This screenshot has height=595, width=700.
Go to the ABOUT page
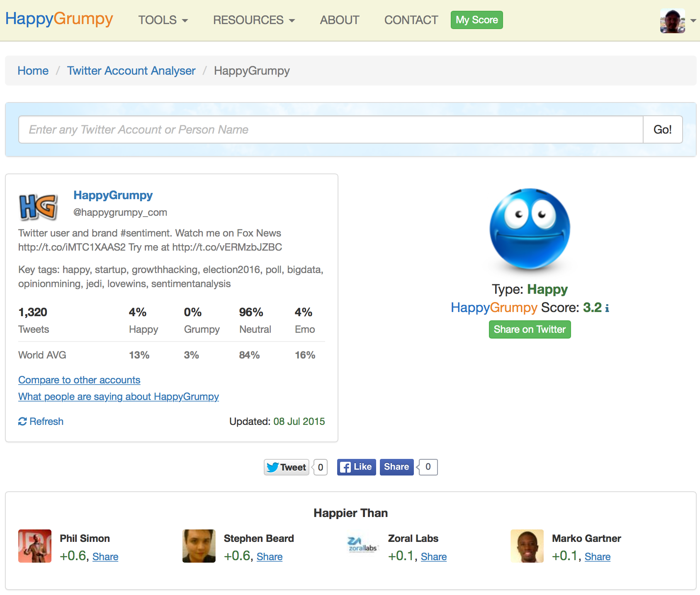(x=339, y=20)
